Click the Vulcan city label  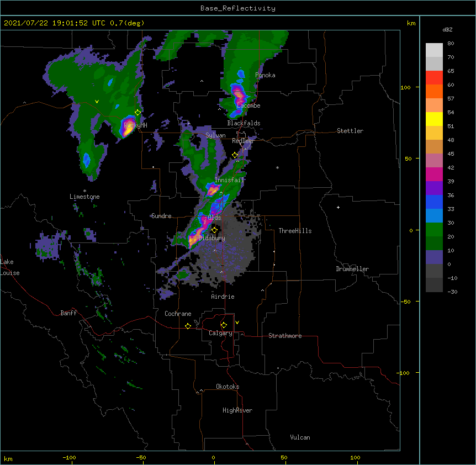coord(300,437)
